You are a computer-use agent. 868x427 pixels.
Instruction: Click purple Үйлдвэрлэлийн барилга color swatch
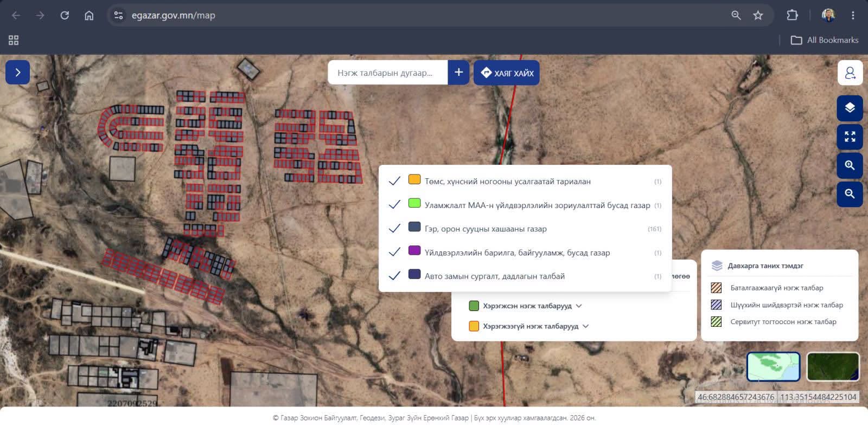[414, 250]
